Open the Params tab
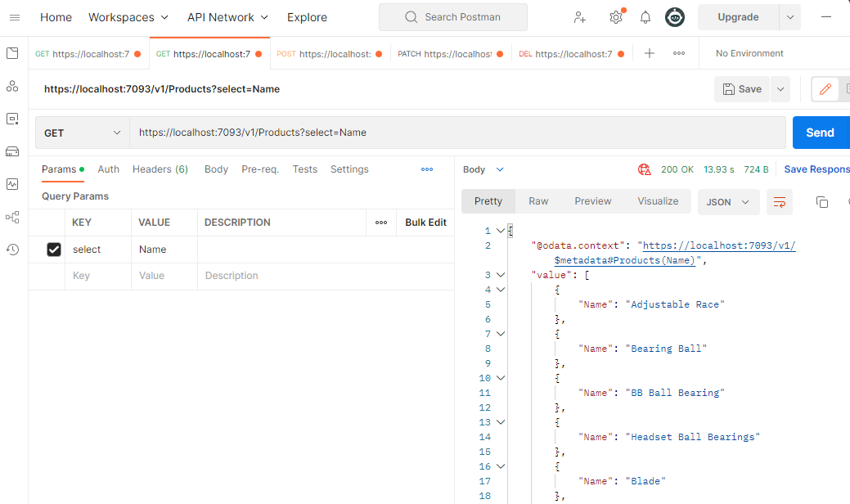 [x=62, y=169]
